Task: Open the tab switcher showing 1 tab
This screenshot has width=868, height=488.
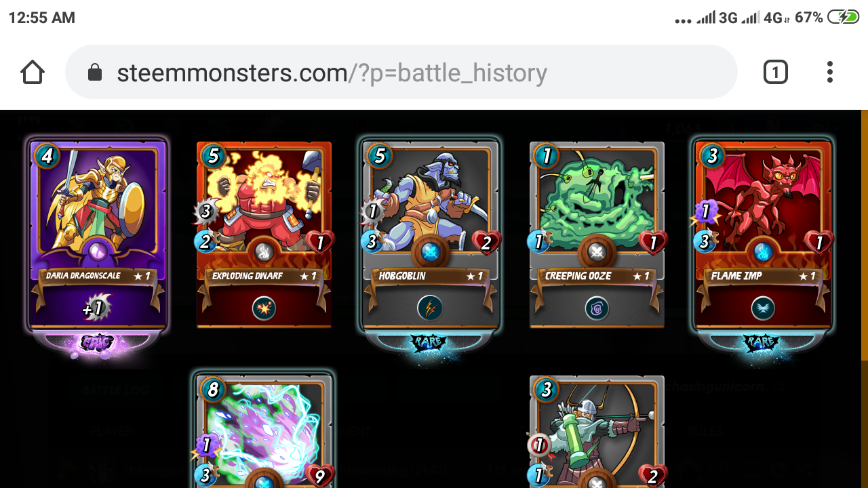Action: pyautogui.click(x=775, y=72)
